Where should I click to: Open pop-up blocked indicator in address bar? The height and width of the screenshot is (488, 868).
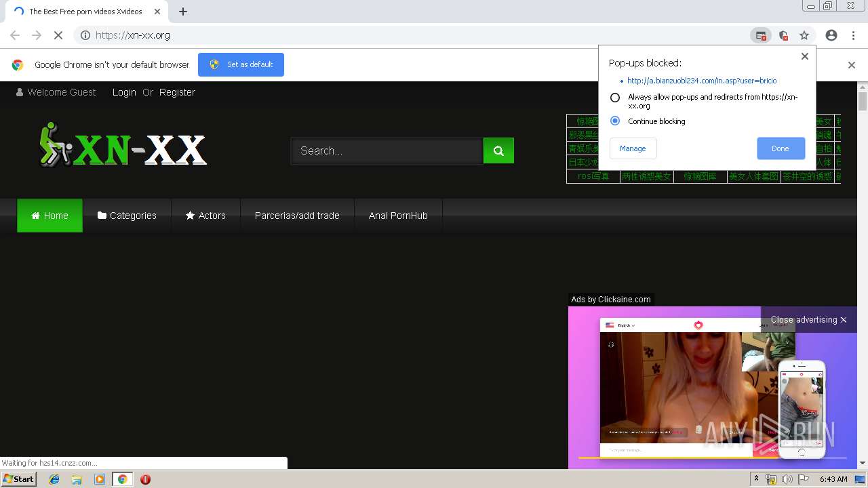click(761, 35)
